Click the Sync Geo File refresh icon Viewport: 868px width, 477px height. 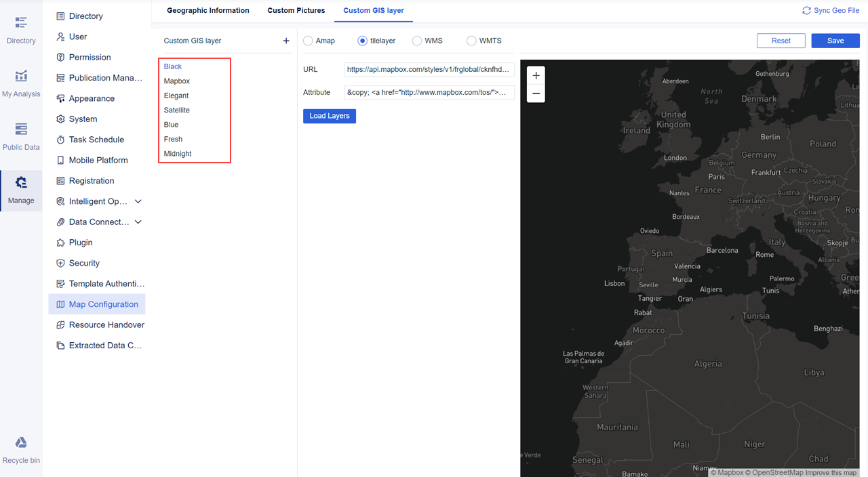(x=806, y=10)
